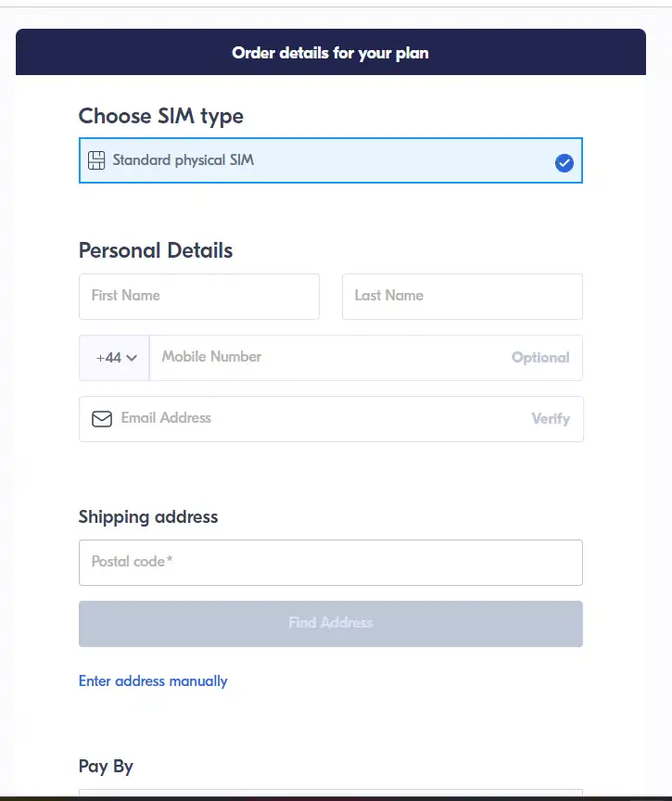672x801 pixels.
Task: Select Standard physical SIM option
Action: [x=331, y=160]
